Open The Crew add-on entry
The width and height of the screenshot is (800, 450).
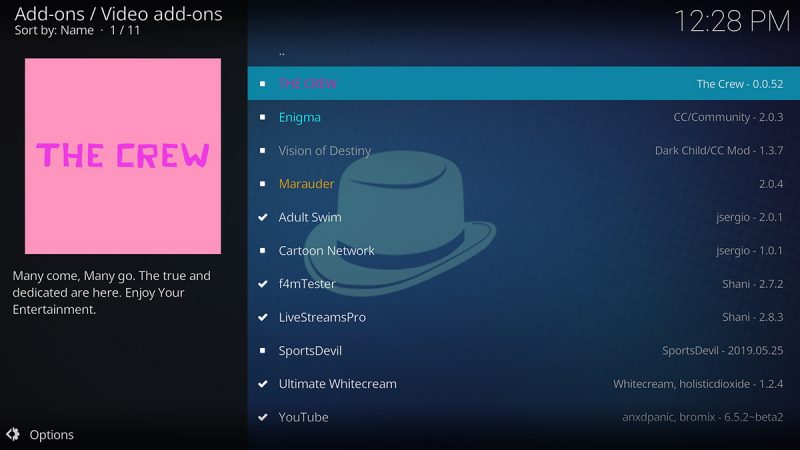pos(308,84)
